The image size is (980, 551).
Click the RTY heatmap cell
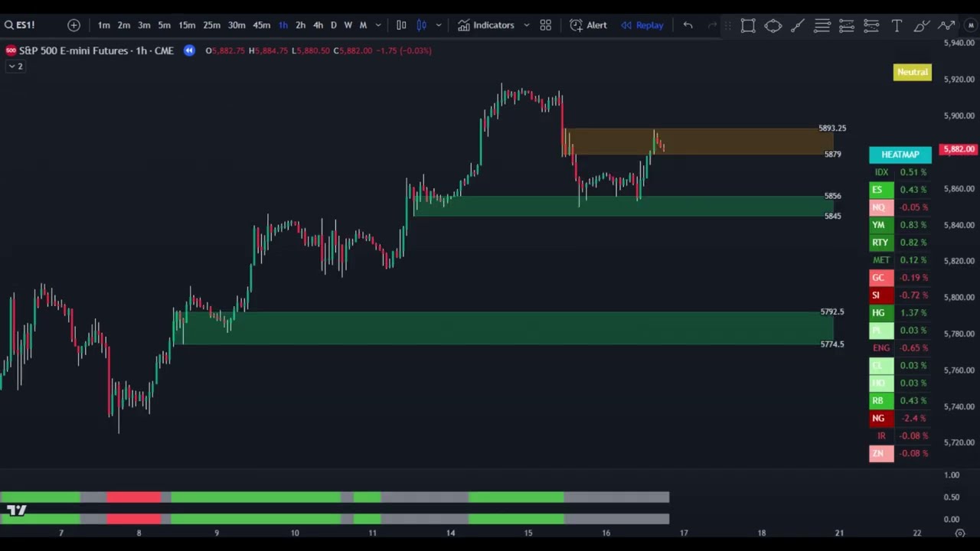(x=880, y=243)
